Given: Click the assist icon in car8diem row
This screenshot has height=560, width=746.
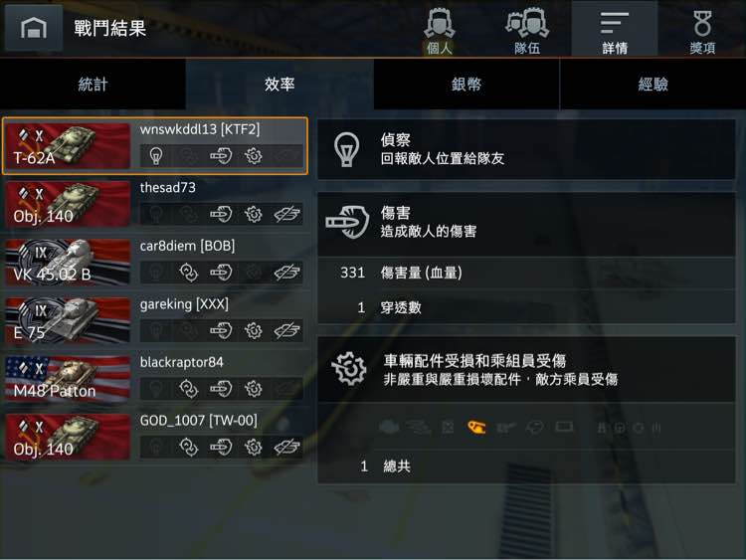Looking at the screenshot, I should [x=188, y=273].
